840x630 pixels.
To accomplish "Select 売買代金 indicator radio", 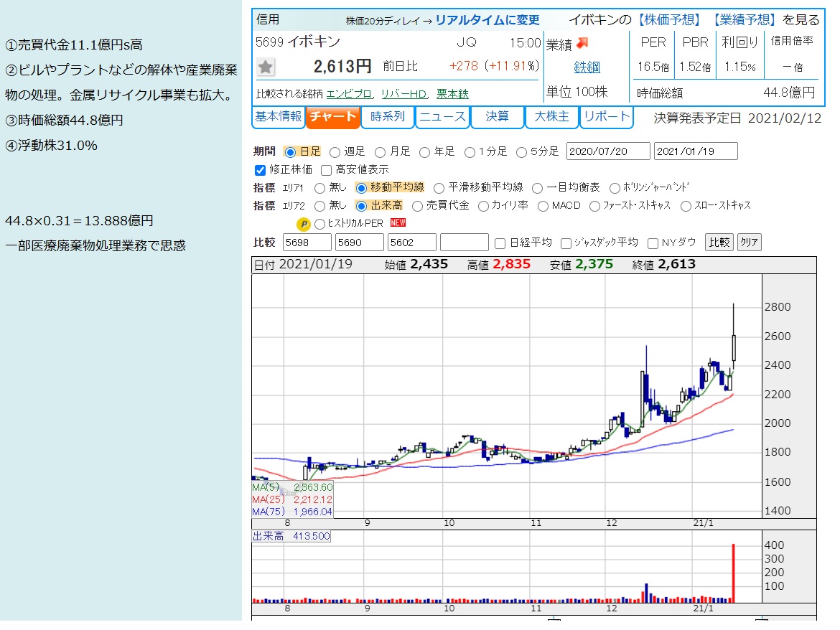I will pyautogui.click(x=417, y=206).
